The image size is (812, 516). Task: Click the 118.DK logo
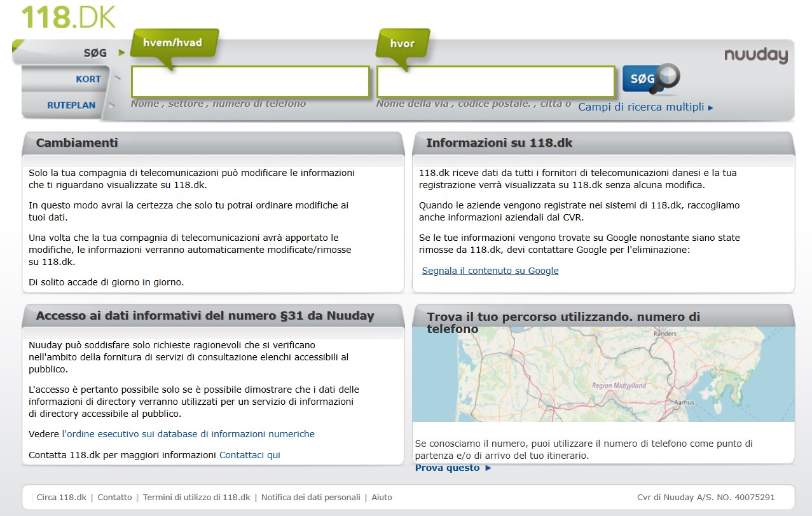tap(69, 17)
